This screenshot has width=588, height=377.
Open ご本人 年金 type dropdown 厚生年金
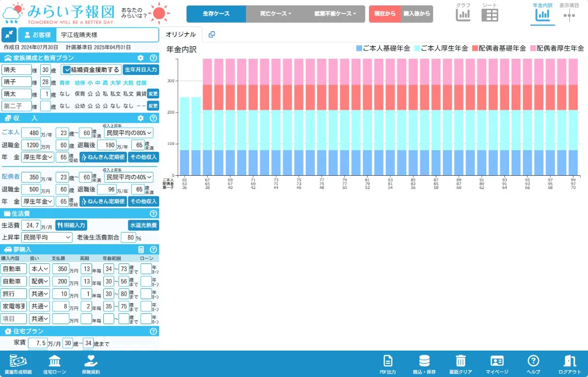point(38,157)
